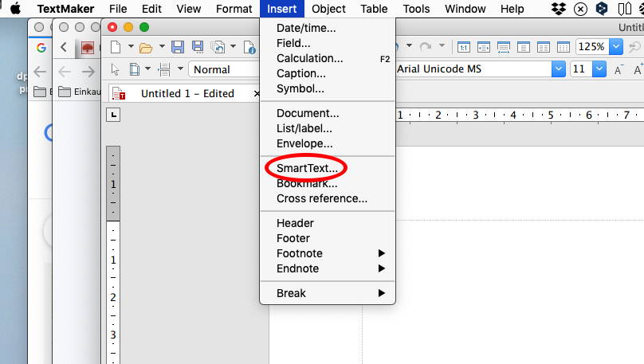Choose SmartText from the Insert menu
644x364 pixels.
[x=307, y=168]
